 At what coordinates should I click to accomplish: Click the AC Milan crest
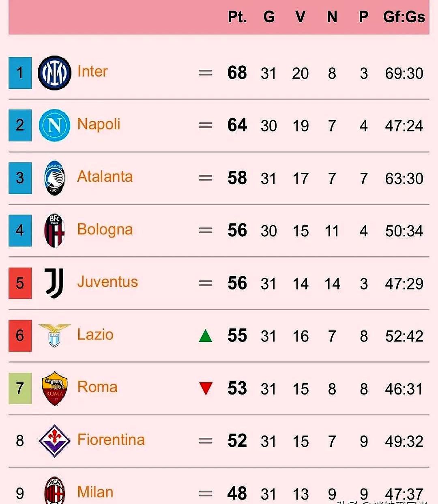tap(54, 491)
